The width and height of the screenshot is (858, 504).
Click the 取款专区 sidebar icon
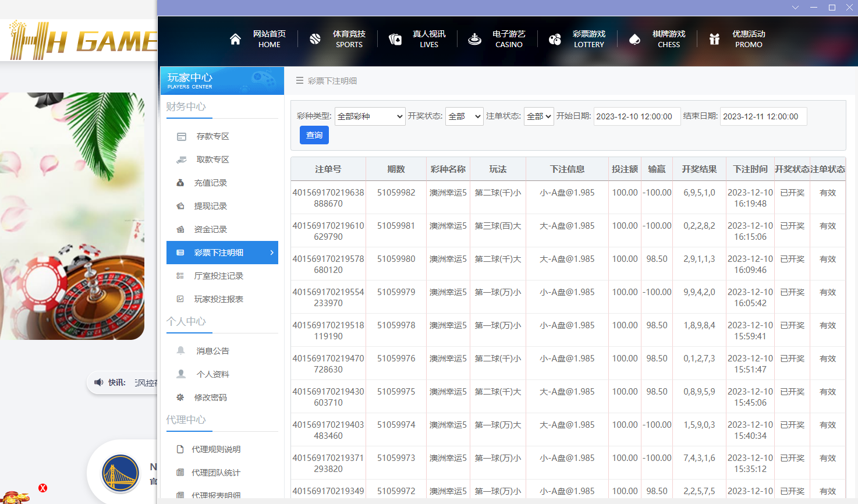[181, 159]
